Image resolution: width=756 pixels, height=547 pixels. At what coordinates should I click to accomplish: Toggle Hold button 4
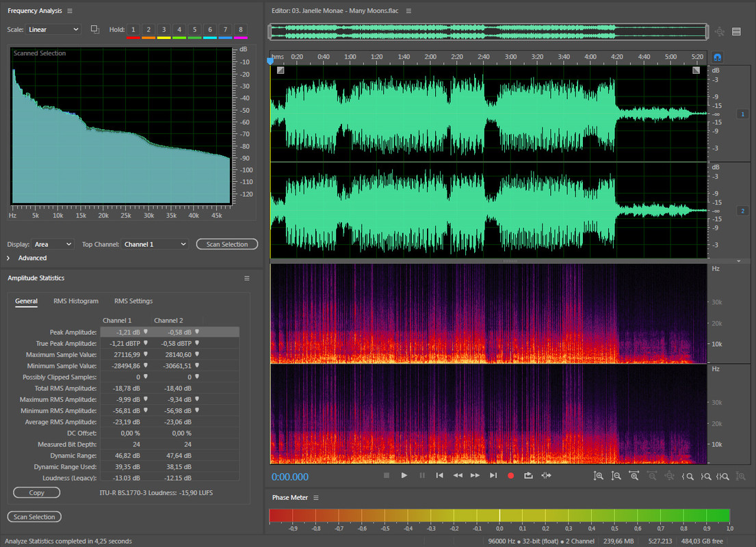pos(179,29)
